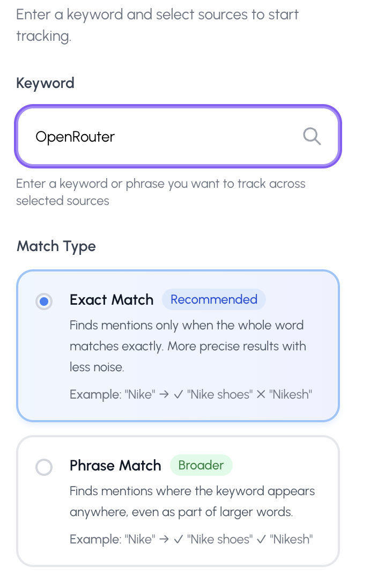Click the X mark before "Nikesh" example
370x588 pixels.
[261, 395]
